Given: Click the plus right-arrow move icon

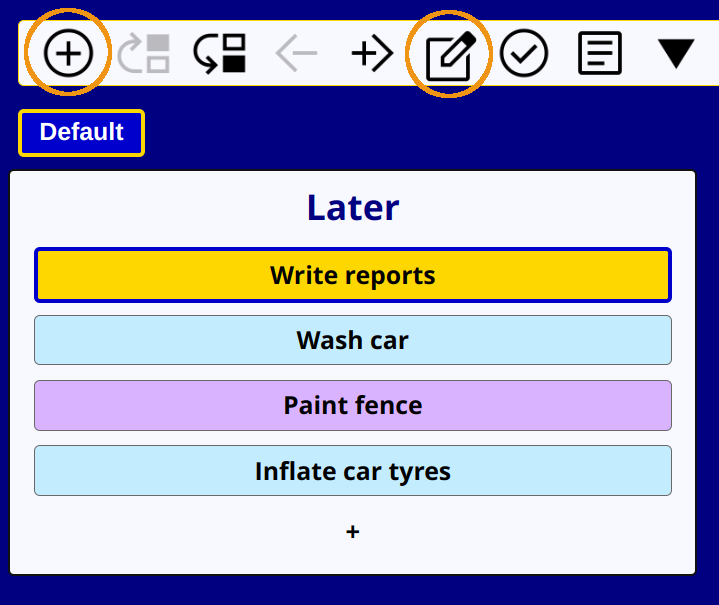Looking at the screenshot, I should click(x=372, y=53).
